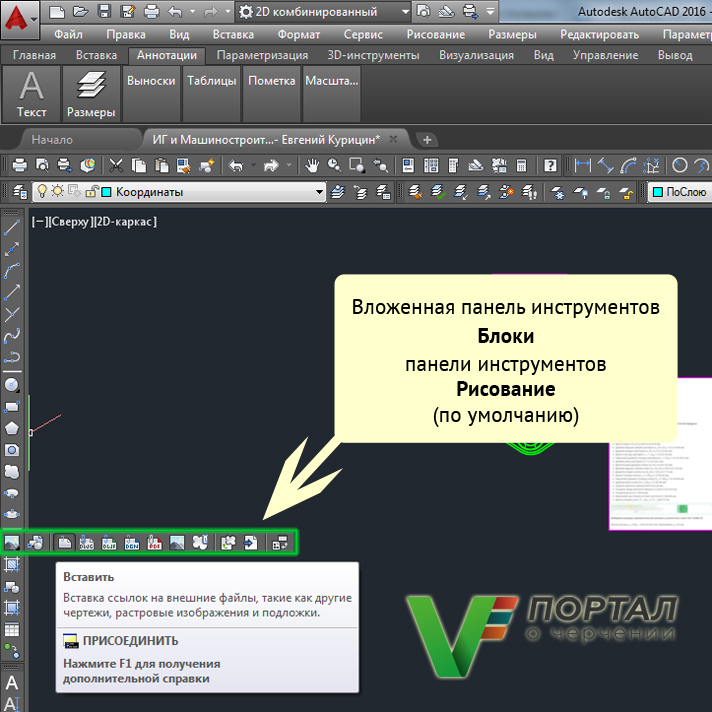This screenshot has height=712, width=712.
Task: Expand the Масшта... ribbon panel
Action: 331,94
